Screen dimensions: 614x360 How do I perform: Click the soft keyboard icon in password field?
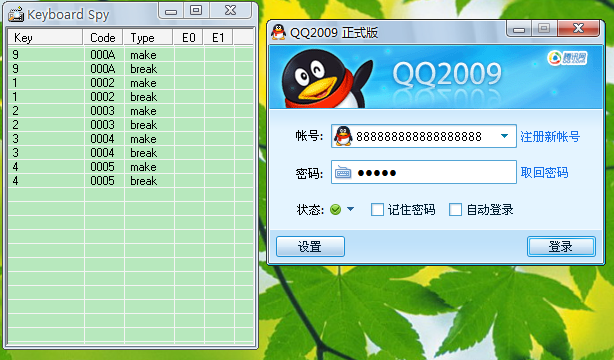(343, 172)
